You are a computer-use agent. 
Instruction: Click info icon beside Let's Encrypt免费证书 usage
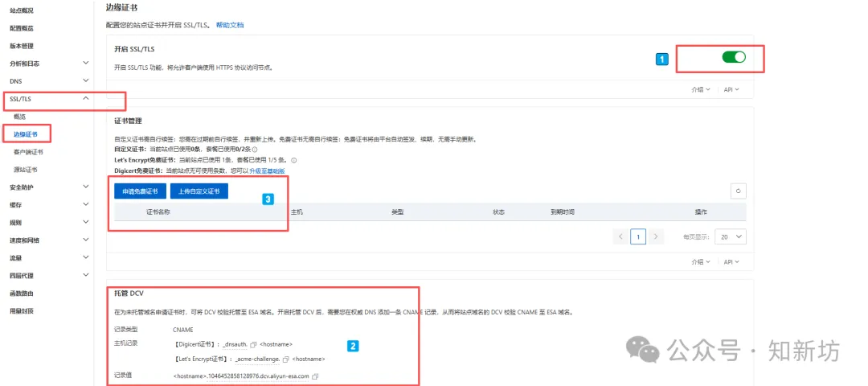pyautogui.click(x=294, y=160)
